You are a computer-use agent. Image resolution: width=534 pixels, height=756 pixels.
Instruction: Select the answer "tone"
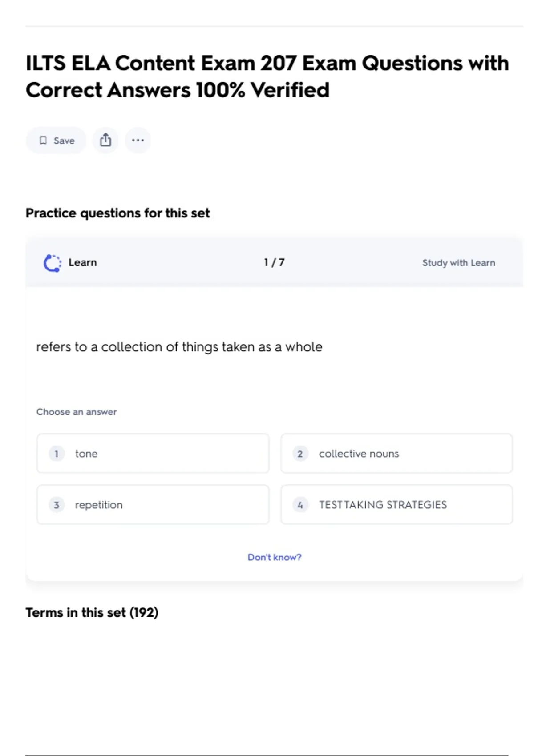click(153, 454)
